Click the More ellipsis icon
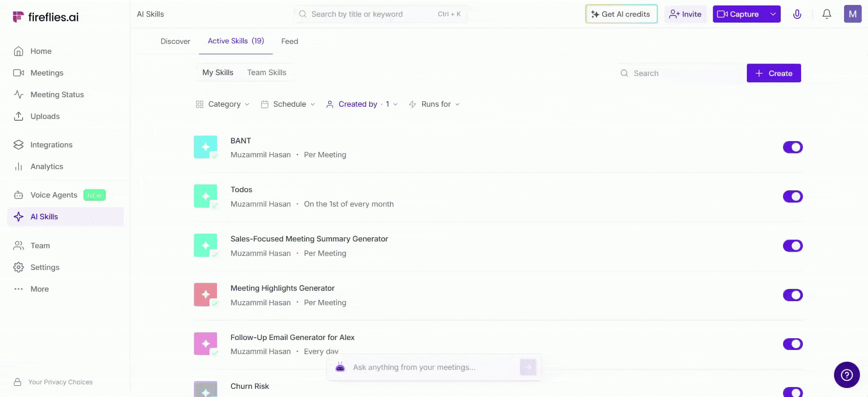Screen dimensions: 868x397 [x=19, y=289]
